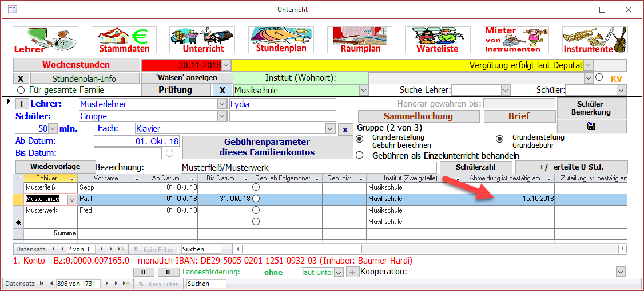Sort by the Vorname column header
Viewport: 644px width, 291px height.
point(109,178)
